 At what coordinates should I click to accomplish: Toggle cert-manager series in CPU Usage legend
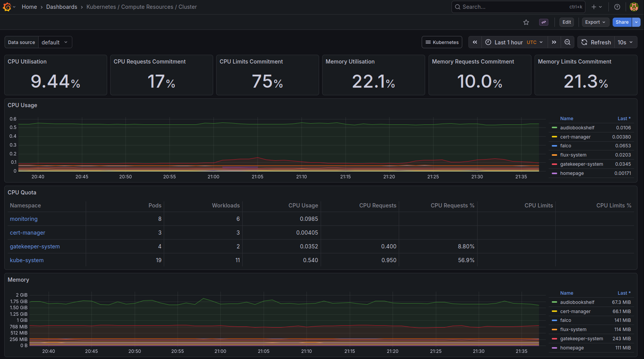[575, 137]
